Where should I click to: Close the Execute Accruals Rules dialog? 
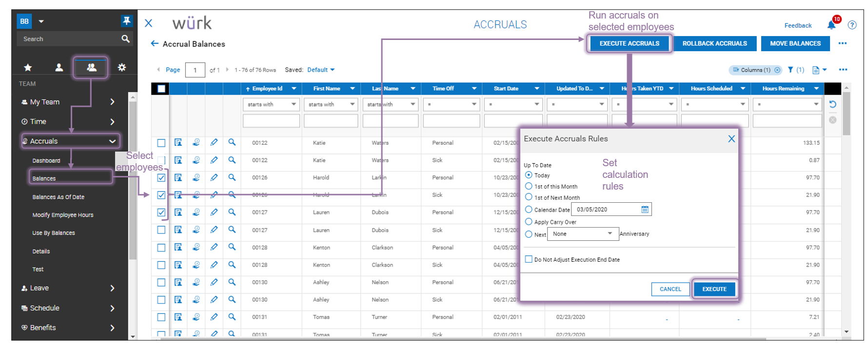coord(731,139)
